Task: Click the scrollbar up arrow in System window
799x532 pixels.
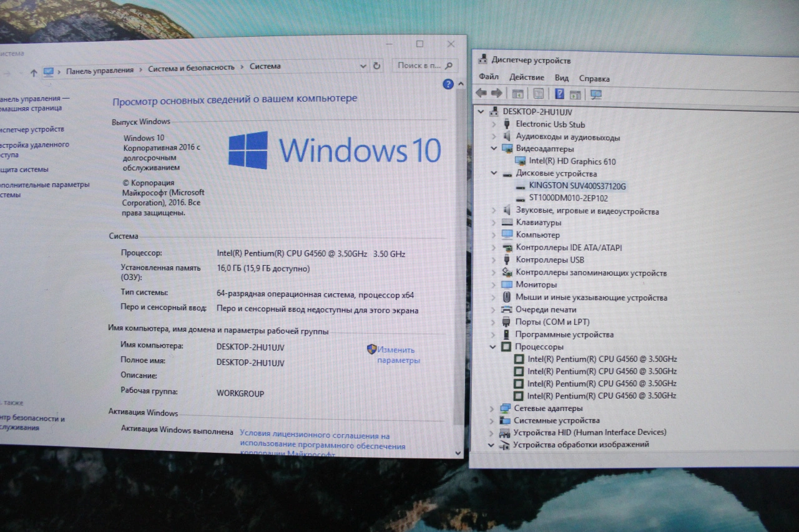Action: coord(461,83)
